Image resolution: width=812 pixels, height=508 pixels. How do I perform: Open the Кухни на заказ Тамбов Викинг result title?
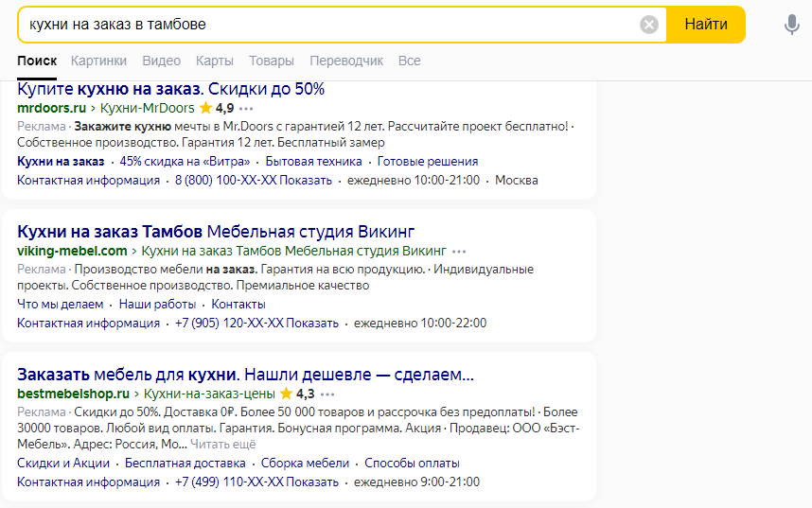[216, 232]
